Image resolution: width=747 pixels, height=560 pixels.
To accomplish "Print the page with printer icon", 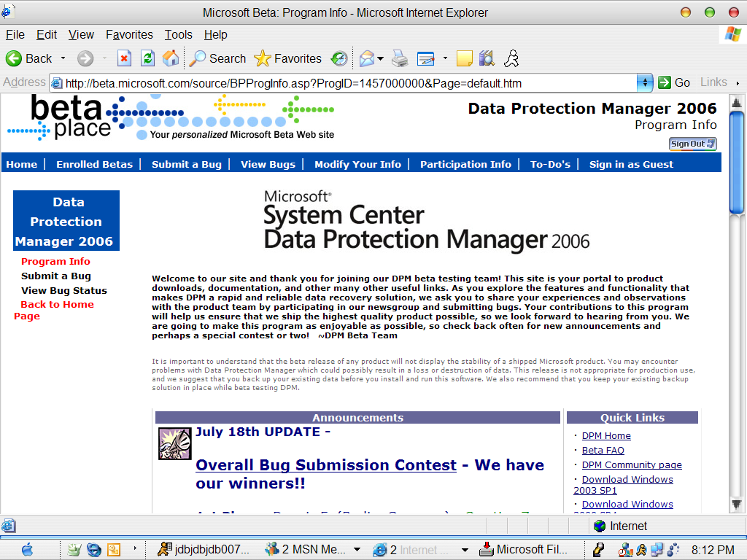I will [x=400, y=58].
